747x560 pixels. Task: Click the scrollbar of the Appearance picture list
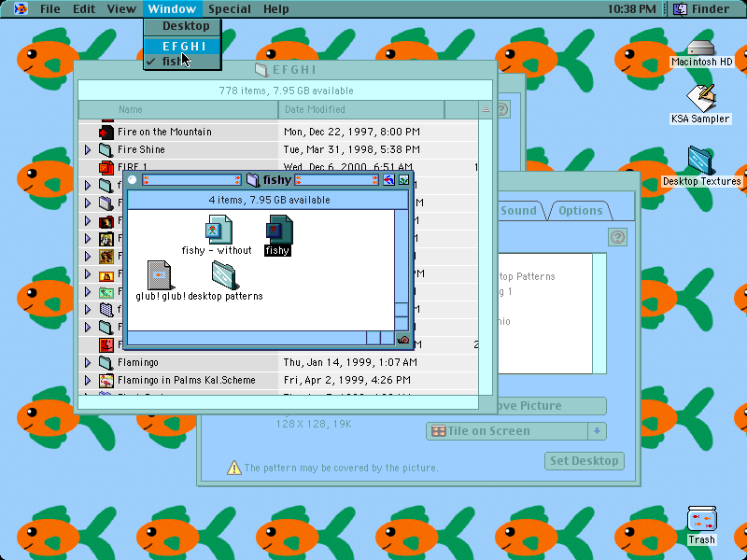[599, 314]
